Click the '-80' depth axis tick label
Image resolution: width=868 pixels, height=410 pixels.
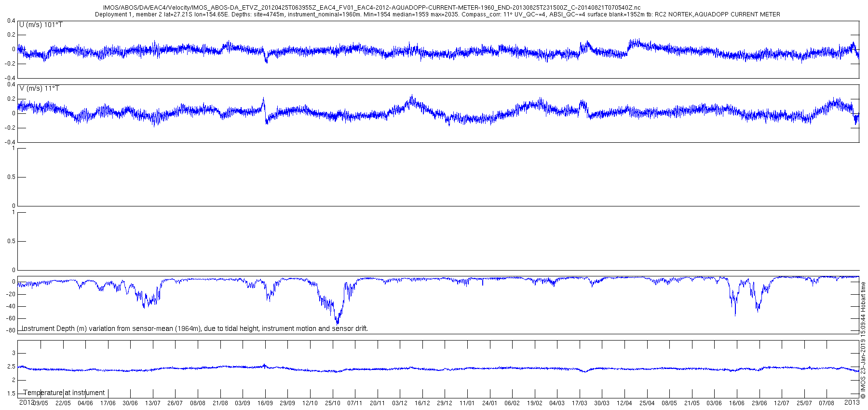click(11, 331)
